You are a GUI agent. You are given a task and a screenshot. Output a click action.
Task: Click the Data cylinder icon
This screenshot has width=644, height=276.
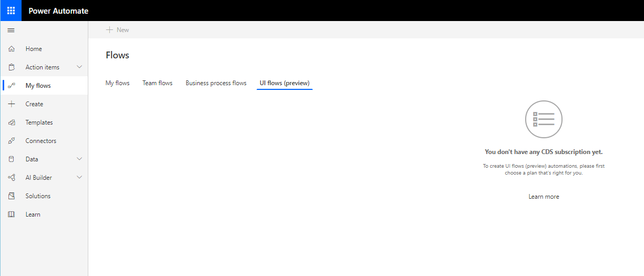click(x=12, y=159)
